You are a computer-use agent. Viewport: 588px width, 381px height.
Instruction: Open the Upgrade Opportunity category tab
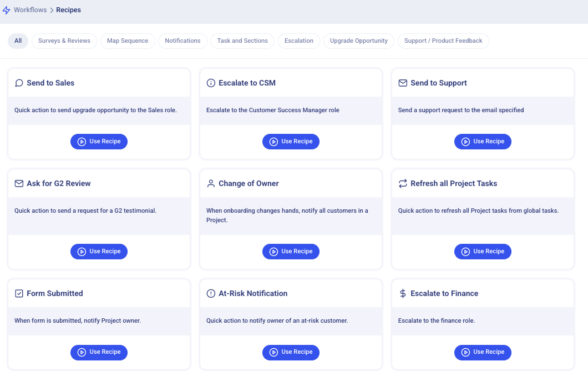click(x=359, y=41)
